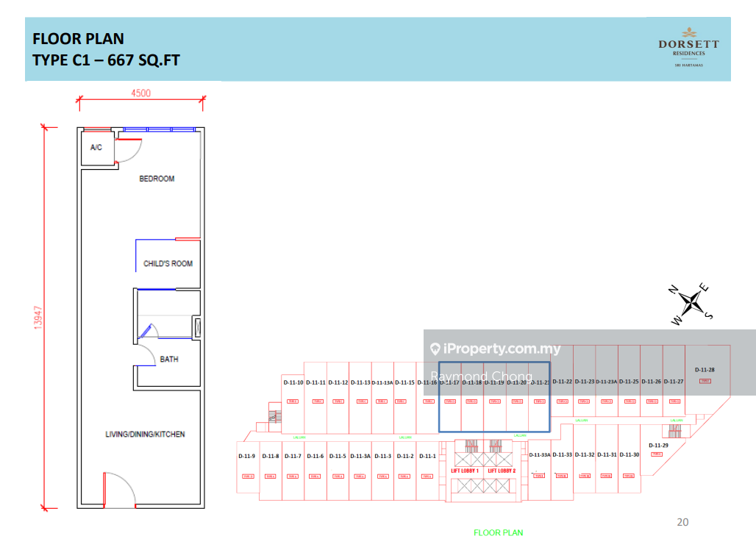Select unit D-11-28 on the site plan
Screen dimensions: 756x550
(705, 371)
